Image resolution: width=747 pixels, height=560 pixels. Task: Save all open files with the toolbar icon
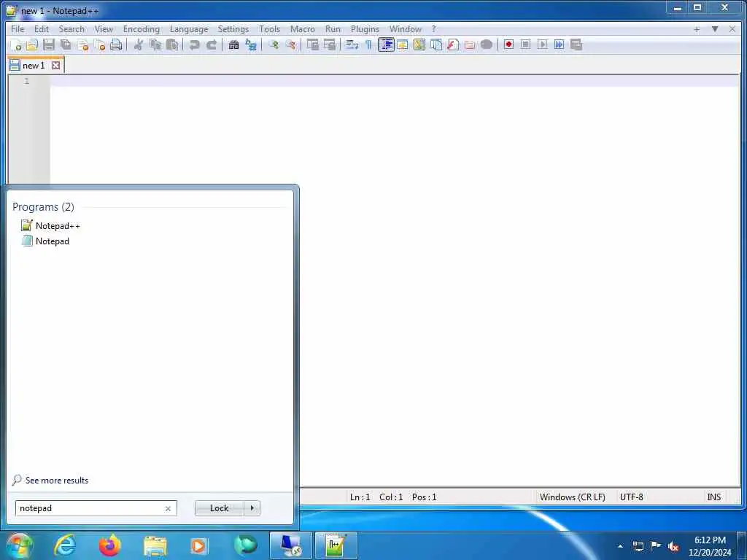click(66, 44)
